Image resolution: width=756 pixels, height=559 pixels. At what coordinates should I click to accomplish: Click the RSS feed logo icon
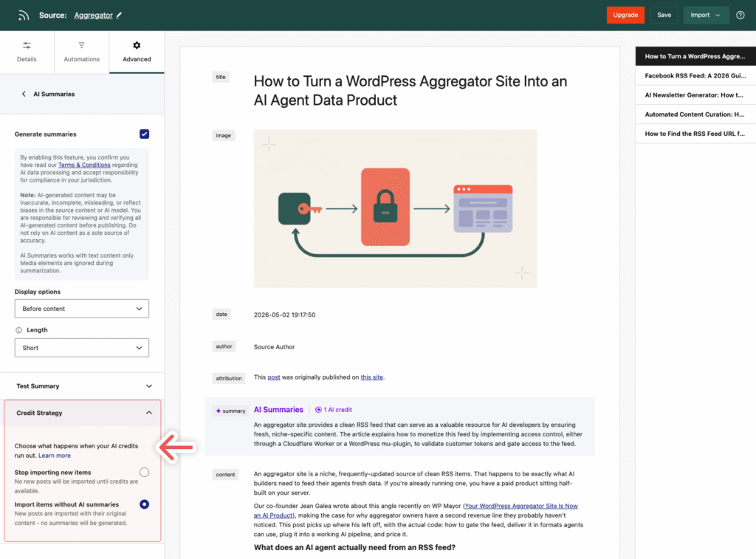tap(23, 16)
